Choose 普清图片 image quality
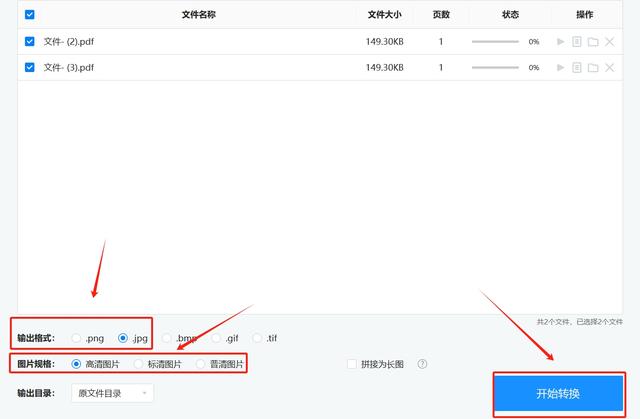 200,364
